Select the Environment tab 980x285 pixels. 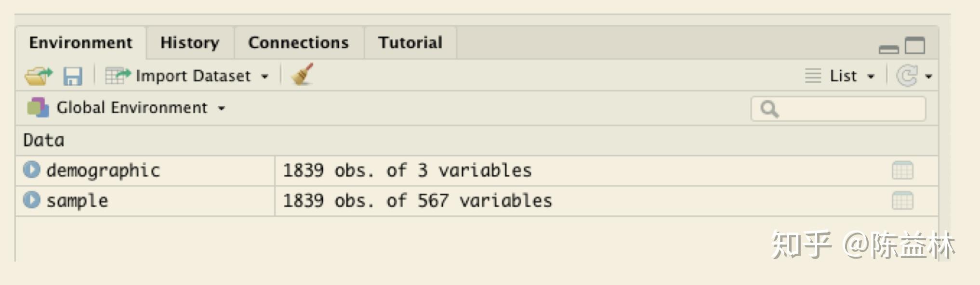point(80,43)
